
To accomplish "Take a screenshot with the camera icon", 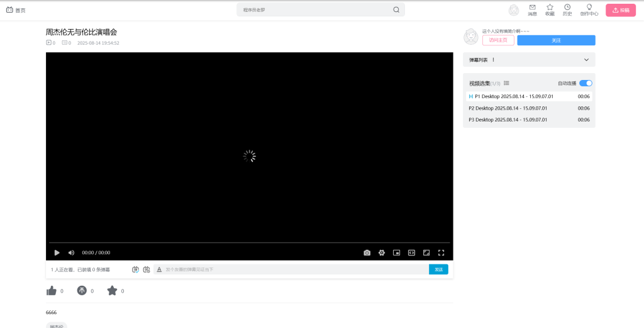I will point(367,252).
